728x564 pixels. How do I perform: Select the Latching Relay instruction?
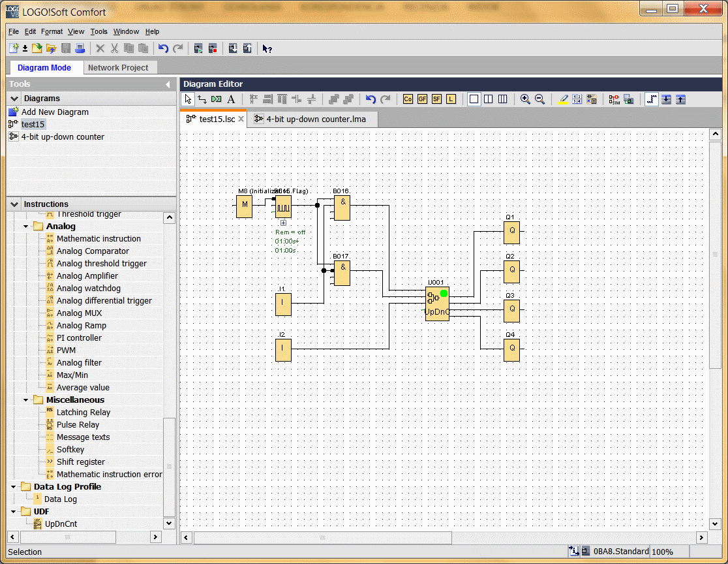(83, 413)
